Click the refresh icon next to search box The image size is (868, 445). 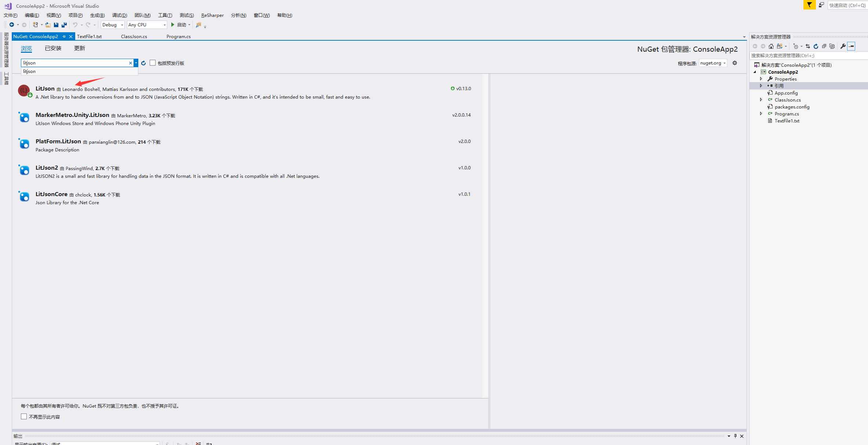pyautogui.click(x=143, y=63)
